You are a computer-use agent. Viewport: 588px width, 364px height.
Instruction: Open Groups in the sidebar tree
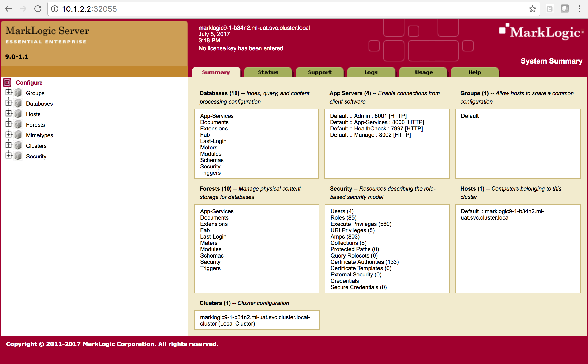pos(35,93)
